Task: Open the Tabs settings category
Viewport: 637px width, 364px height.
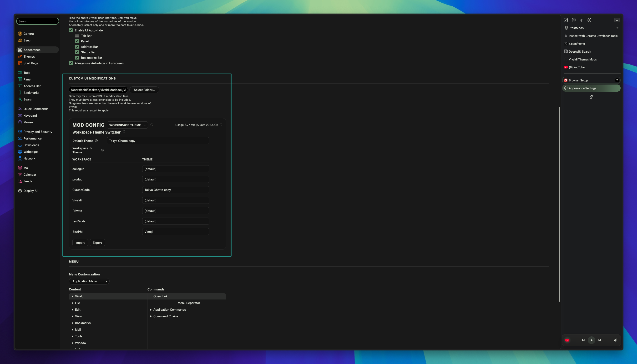Action: (37, 73)
